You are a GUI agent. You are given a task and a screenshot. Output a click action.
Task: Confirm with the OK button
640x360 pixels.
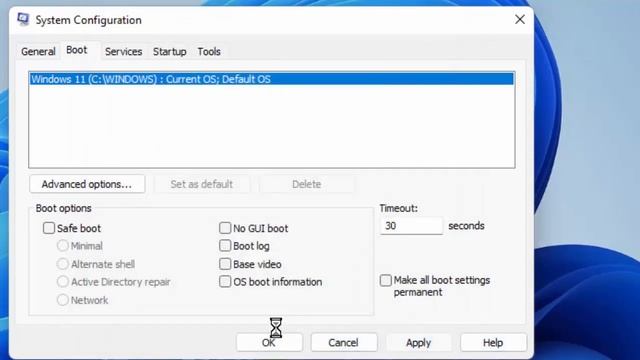pos(269,342)
